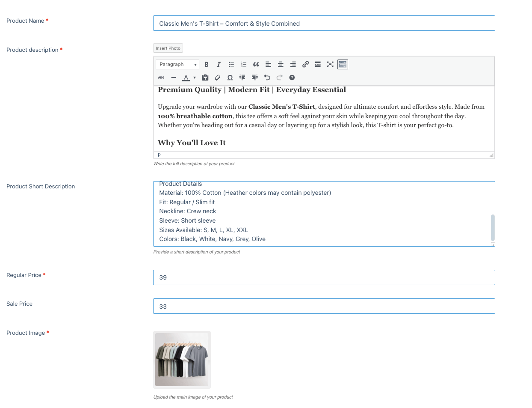Insert a bulleted list
Image resolution: width=532 pixels, height=408 pixels.
[x=231, y=64]
